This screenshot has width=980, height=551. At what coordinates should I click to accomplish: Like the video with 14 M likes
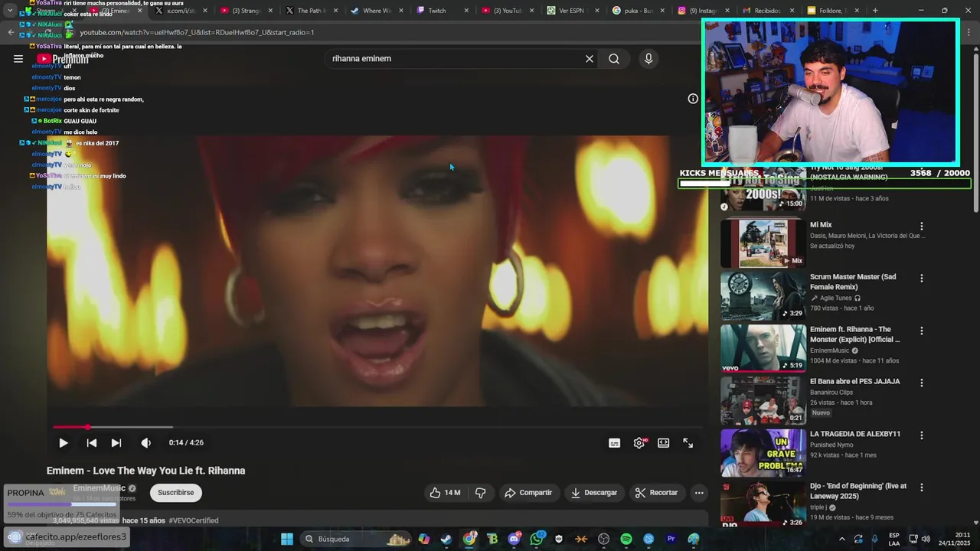445,493
